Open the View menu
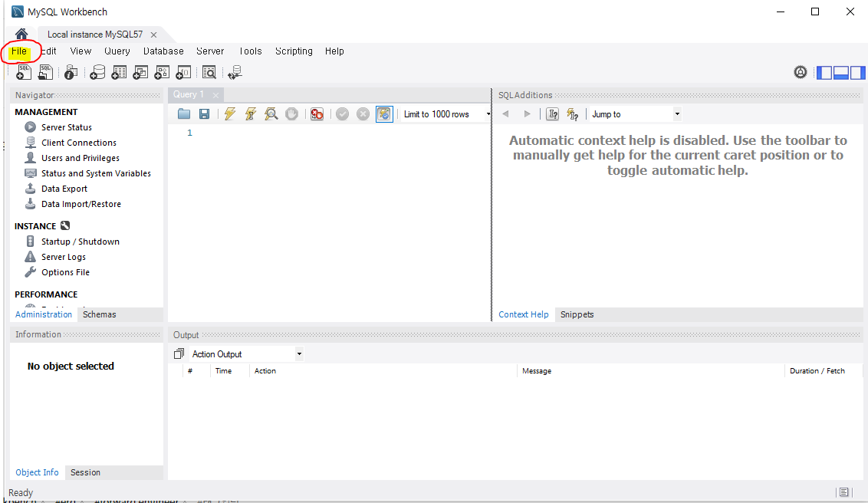 (81, 51)
